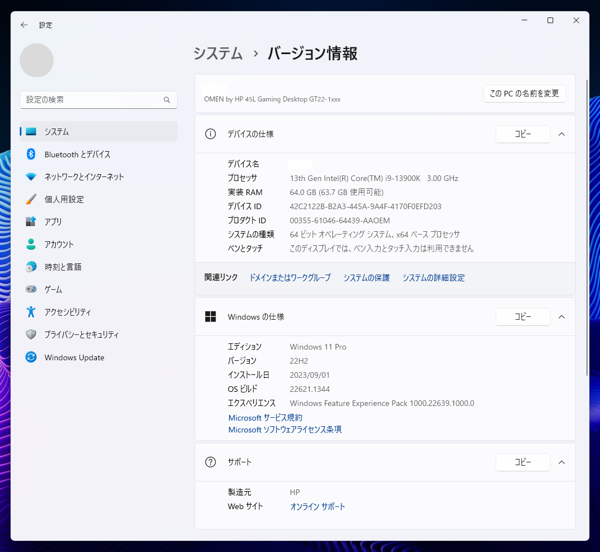The width and height of the screenshot is (600, 552).
Task: Click the network Wi-Fi icon in sidebar
Action: pyautogui.click(x=31, y=177)
